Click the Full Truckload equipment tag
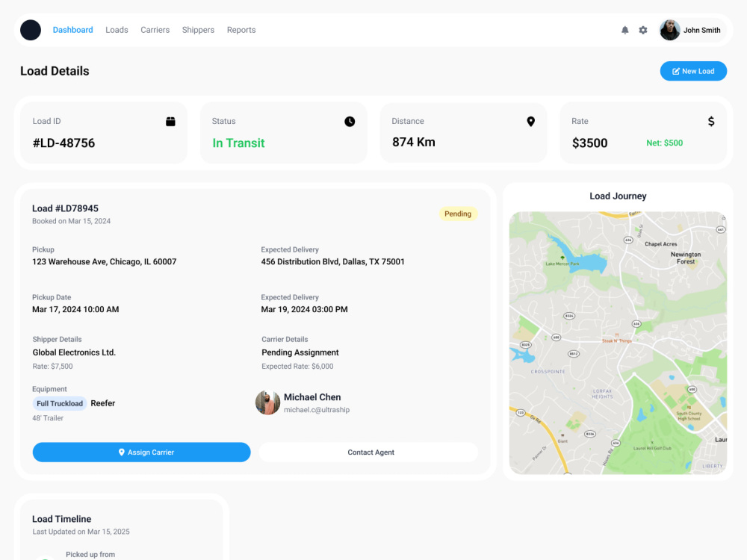The width and height of the screenshot is (747, 560). point(60,403)
